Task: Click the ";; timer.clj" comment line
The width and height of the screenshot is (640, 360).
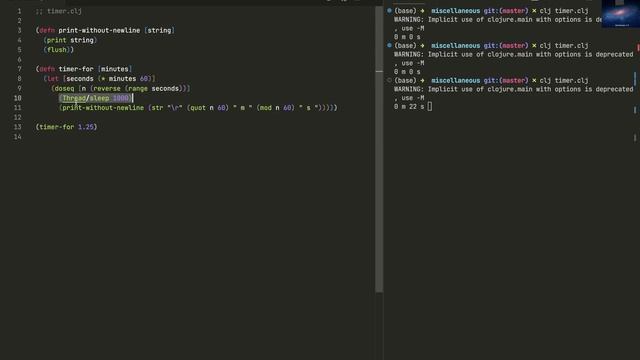Action: 59,11
